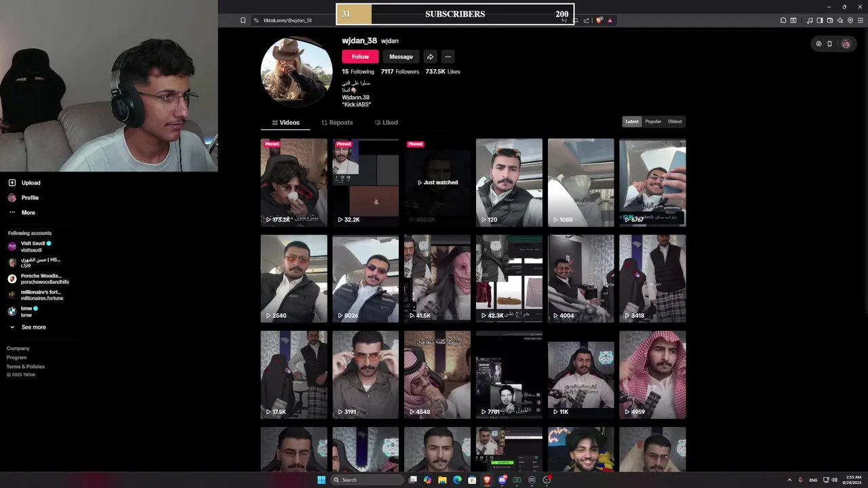Click the Upload plus icon in sidebar
Image resolution: width=868 pixels, height=488 pixels.
[12, 183]
